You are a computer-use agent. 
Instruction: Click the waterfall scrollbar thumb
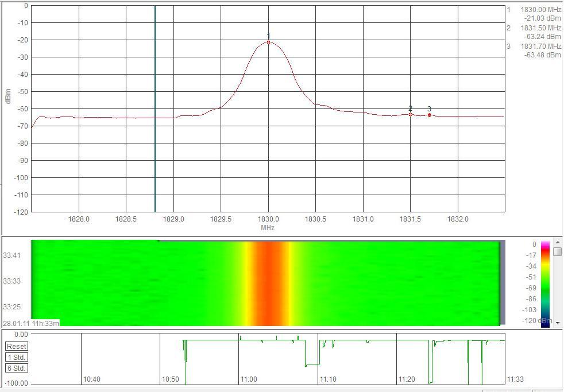558,251
